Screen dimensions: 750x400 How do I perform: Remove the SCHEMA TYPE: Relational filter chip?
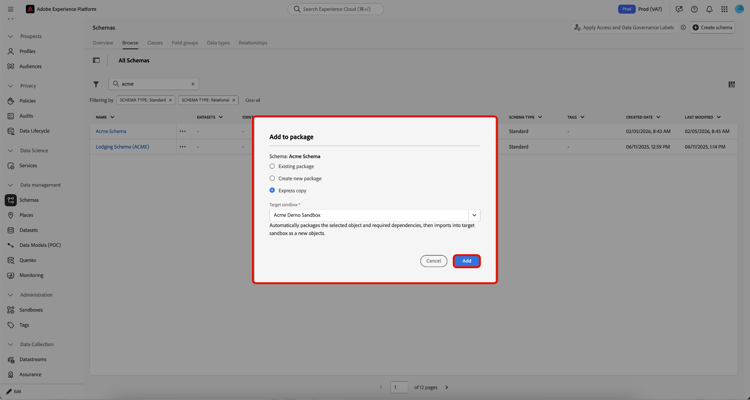234,100
